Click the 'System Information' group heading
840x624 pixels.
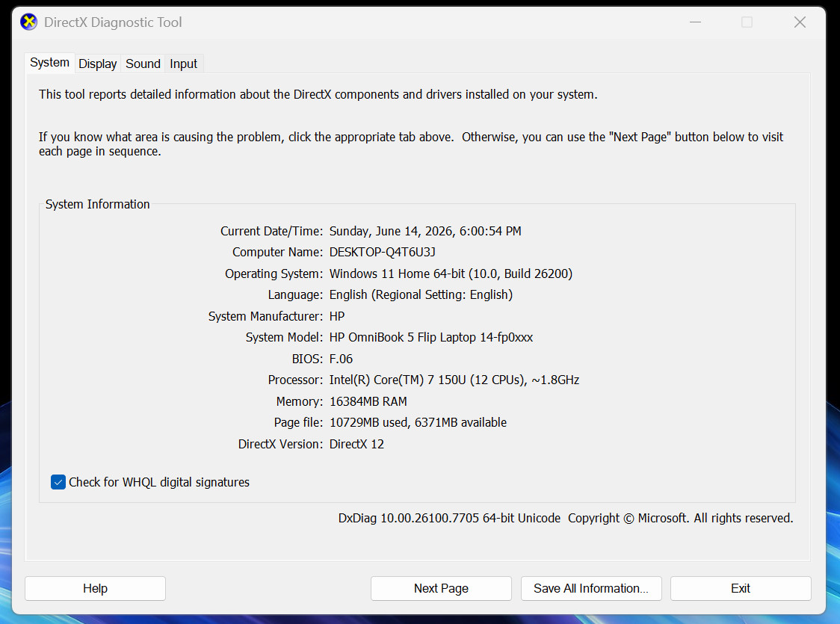pyautogui.click(x=97, y=204)
